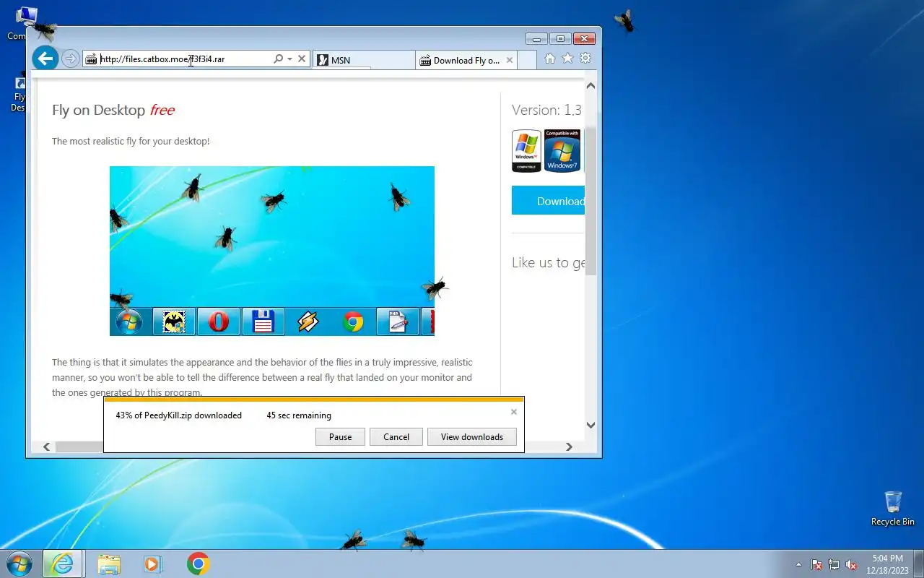The height and width of the screenshot is (578, 924).
Task: Click the Fly on Desktop screenshot image
Action: pyautogui.click(x=272, y=251)
